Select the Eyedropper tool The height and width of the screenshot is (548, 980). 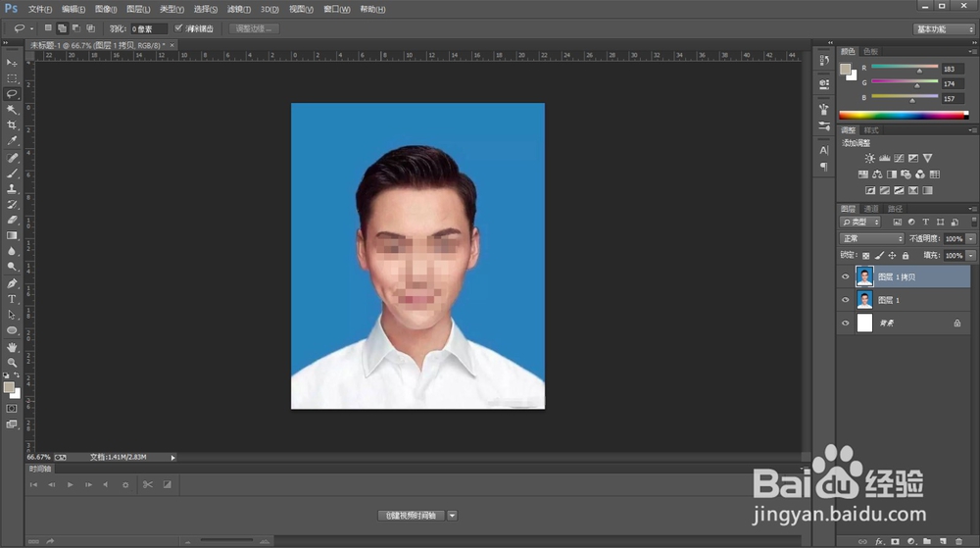(x=12, y=141)
